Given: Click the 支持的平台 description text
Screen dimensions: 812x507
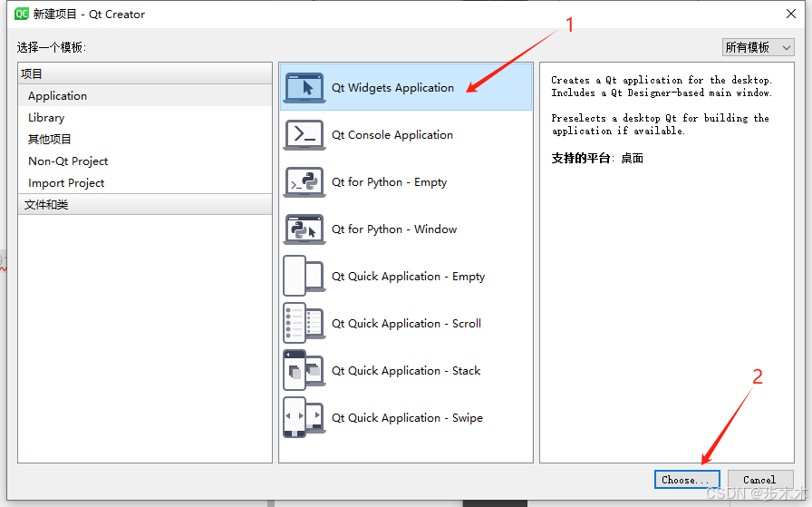Looking at the screenshot, I should tap(597, 158).
